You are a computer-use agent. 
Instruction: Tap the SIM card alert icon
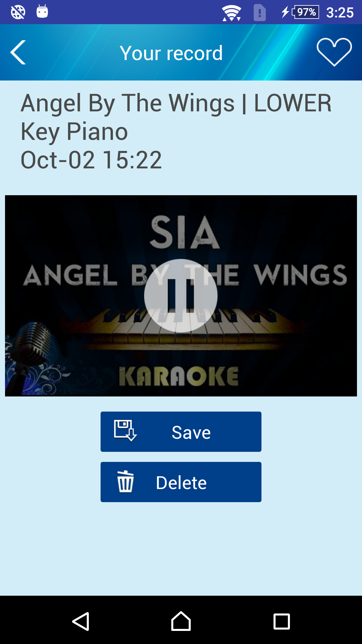(x=260, y=13)
